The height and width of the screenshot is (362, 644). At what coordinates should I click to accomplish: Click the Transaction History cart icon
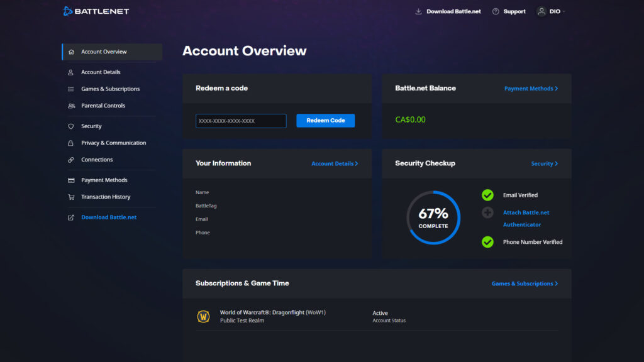point(71,197)
